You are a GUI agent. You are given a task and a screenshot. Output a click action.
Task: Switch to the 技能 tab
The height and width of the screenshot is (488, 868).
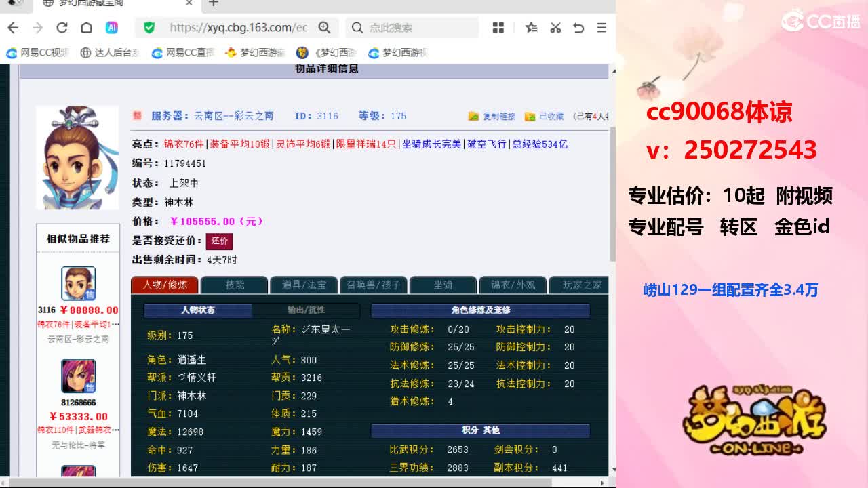point(235,285)
